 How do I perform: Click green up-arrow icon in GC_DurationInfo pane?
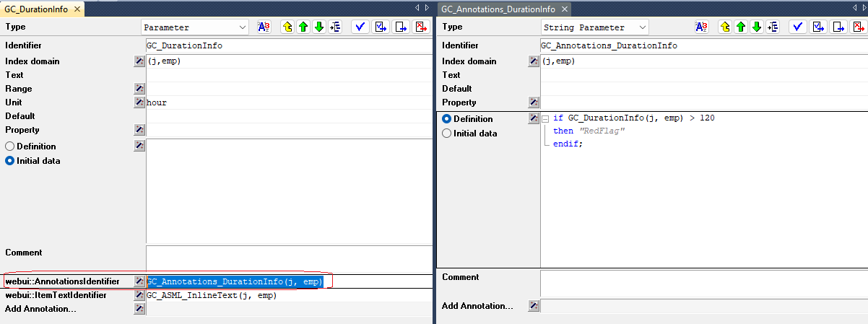coord(303,27)
